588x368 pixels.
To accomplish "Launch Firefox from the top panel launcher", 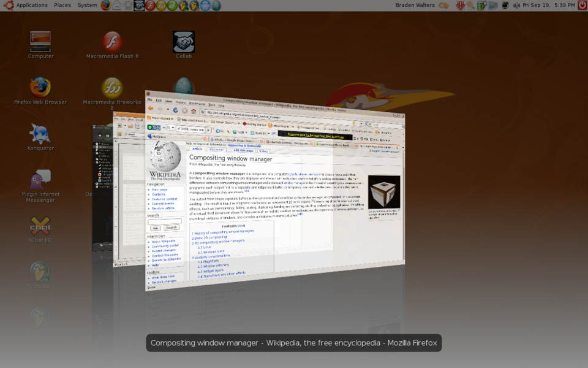I will pos(106,6).
